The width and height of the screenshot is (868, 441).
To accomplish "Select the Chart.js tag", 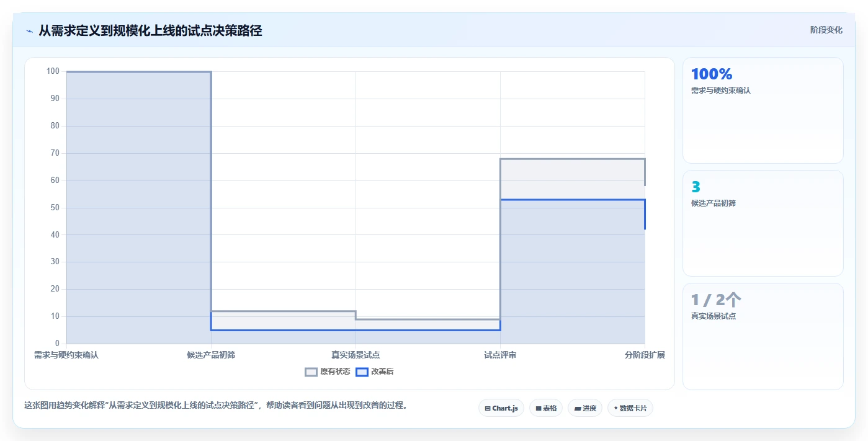I will pos(501,408).
